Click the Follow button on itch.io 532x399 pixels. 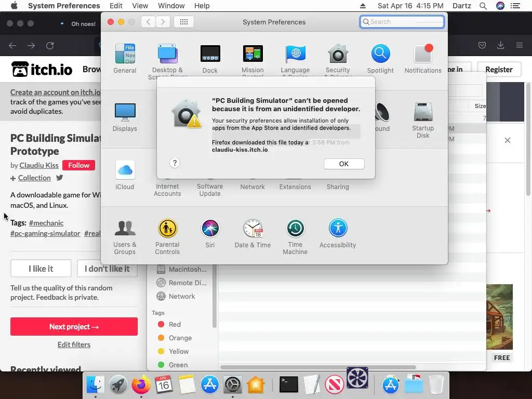(x=79, y=165)
